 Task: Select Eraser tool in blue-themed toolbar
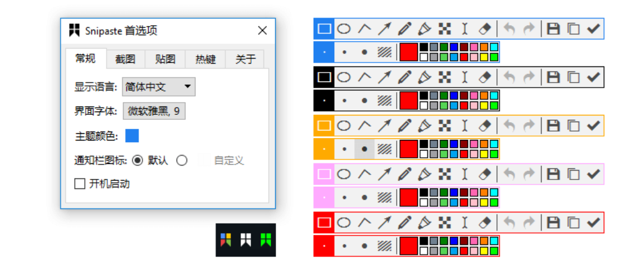point(485,29)
